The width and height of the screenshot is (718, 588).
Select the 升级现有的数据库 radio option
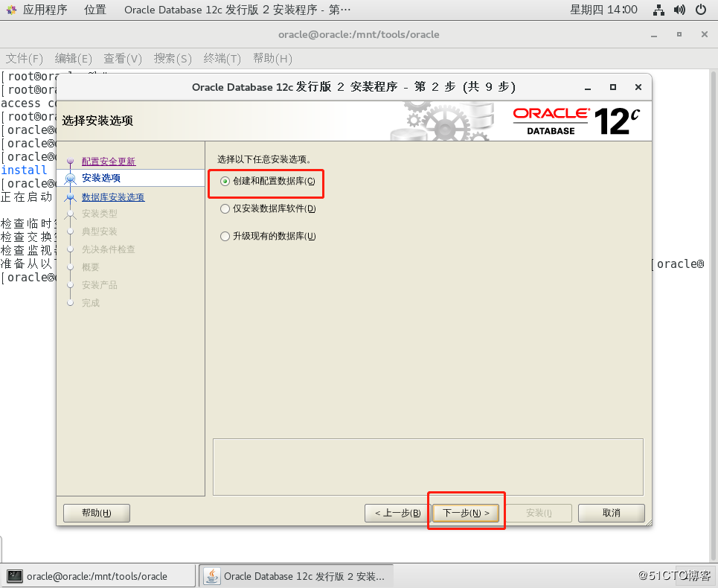coord(268,236)
